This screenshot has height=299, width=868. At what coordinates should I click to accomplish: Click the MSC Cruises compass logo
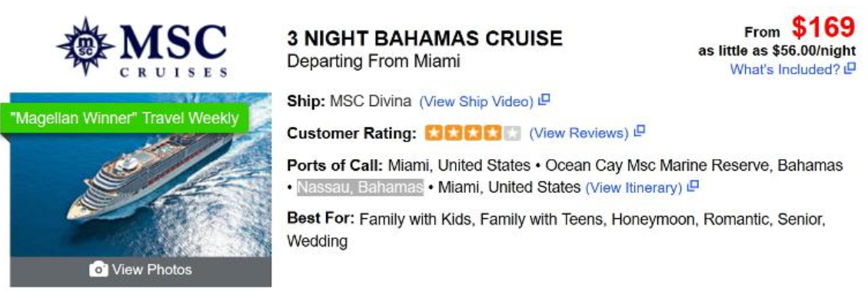[x=86, y=47]
